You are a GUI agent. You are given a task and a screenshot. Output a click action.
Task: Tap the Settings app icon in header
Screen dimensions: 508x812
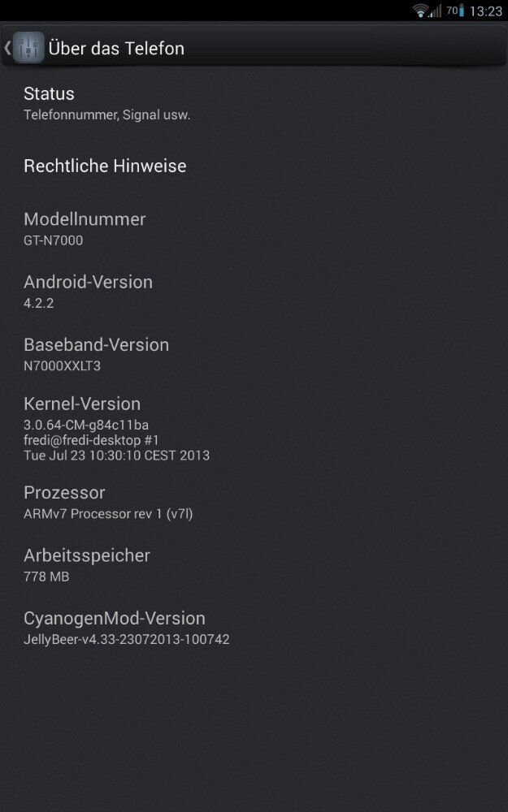[x=28, y=48]
